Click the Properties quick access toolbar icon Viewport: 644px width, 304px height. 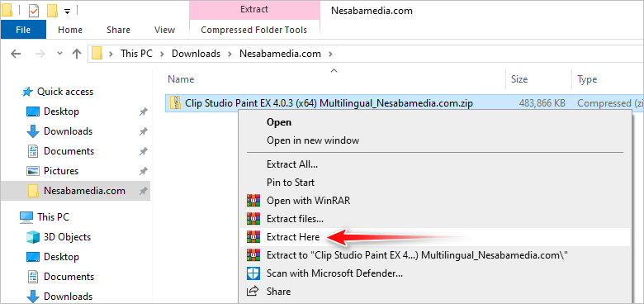[x=34, y=10]
